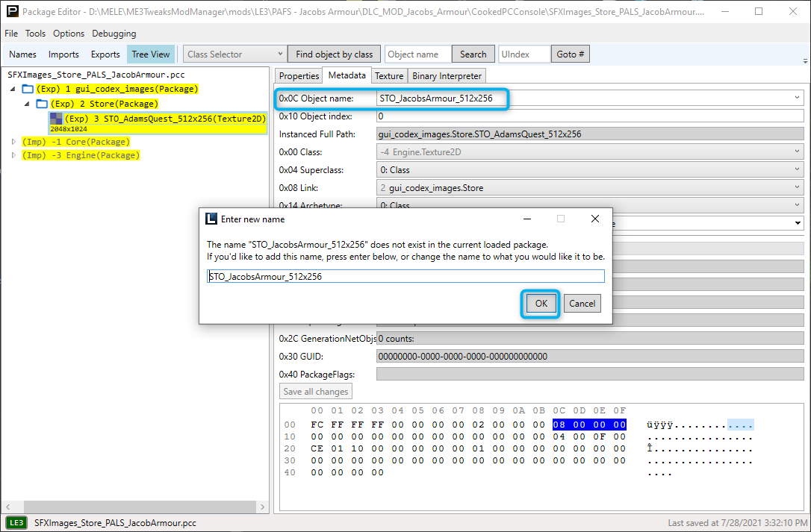Switch to the Metadata tab

(347, 75)
